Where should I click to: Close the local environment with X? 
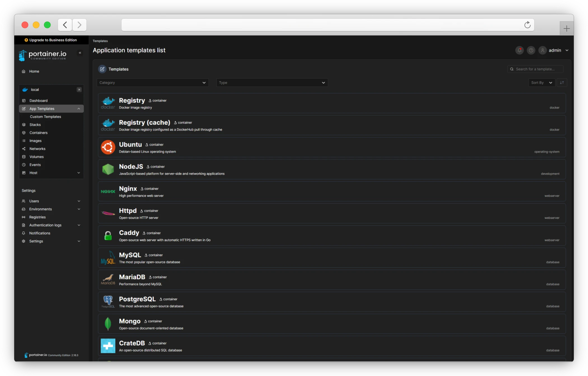[x=79, y=90]
